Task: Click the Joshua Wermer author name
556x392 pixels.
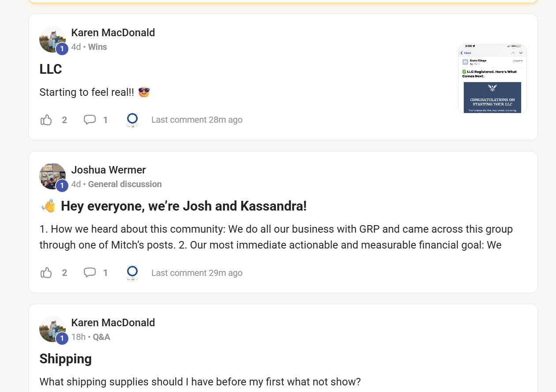Action: tap(109, 170)
